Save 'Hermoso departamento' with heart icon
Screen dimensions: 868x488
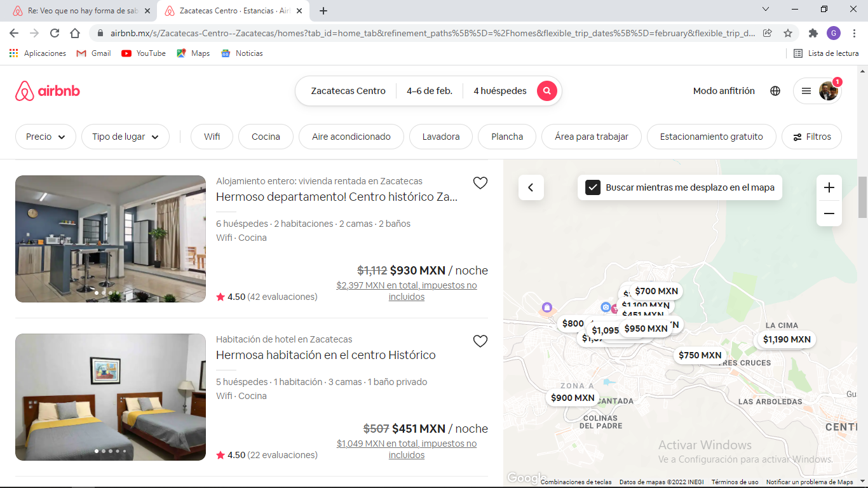click(480, 183)
